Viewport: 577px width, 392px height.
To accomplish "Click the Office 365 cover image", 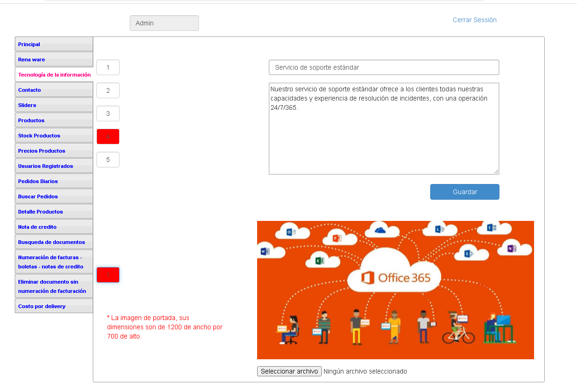I will pos(395,290).
